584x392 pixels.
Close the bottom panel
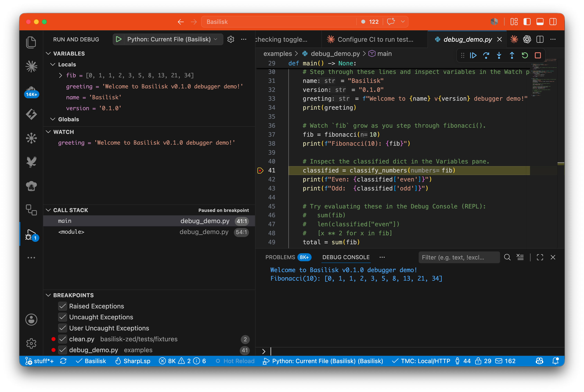click(553, 257)
